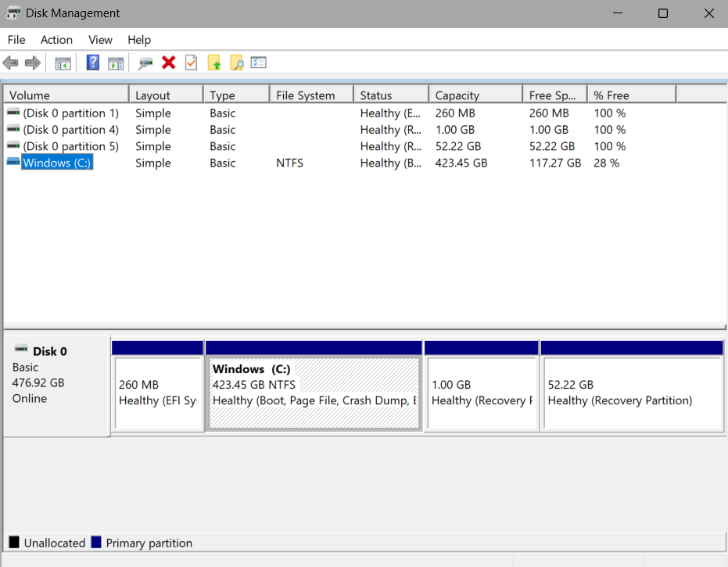Sort by the File System column header
This screenshot has height=567, width=728.
pos(311,95)
